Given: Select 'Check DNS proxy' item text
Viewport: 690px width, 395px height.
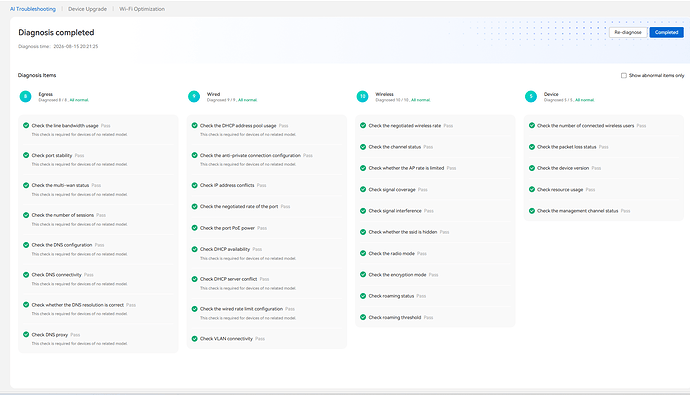Looking at the screenshot, I should coord(49,335).
